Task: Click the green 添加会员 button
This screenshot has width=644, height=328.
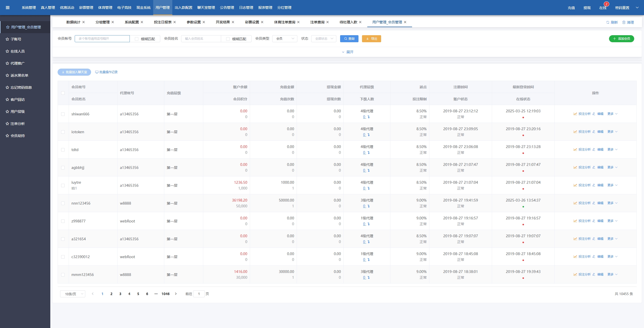Action: coord(621,39)
